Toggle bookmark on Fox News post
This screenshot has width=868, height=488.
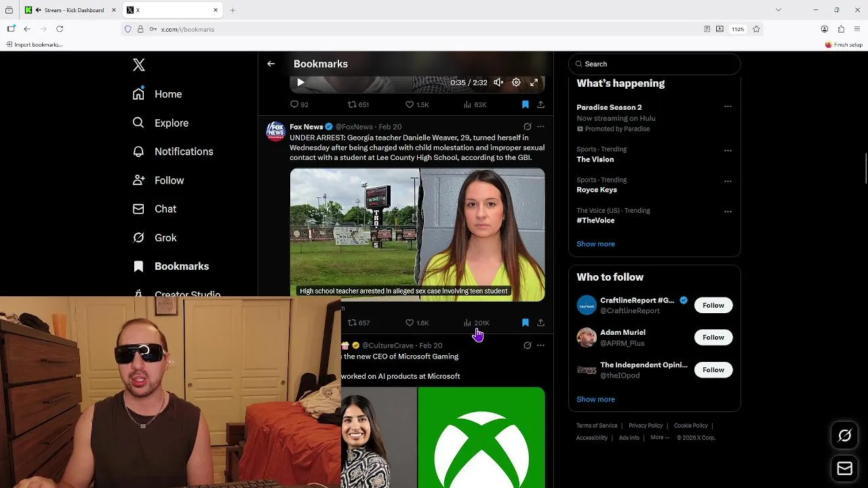pyautogui.click(x=525, y=323)
